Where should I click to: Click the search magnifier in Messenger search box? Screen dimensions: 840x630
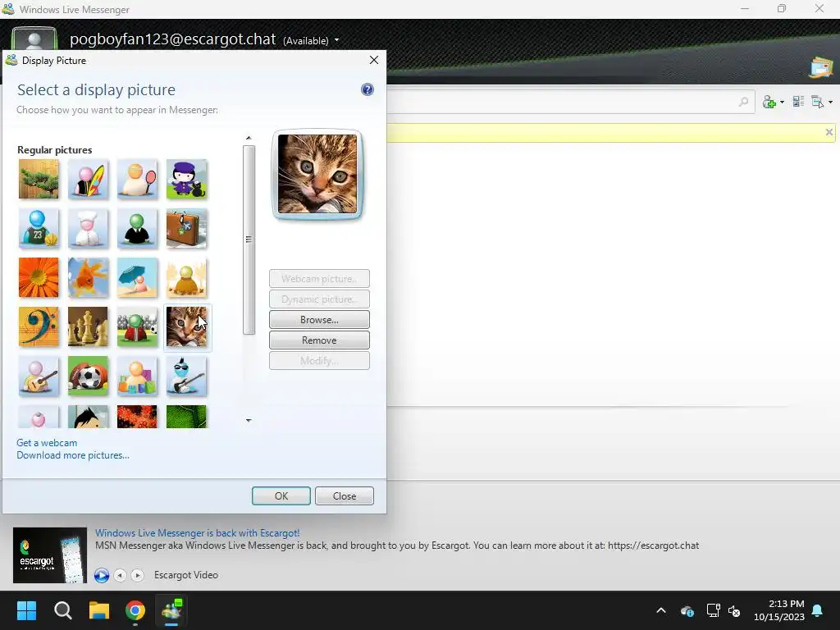743,101
